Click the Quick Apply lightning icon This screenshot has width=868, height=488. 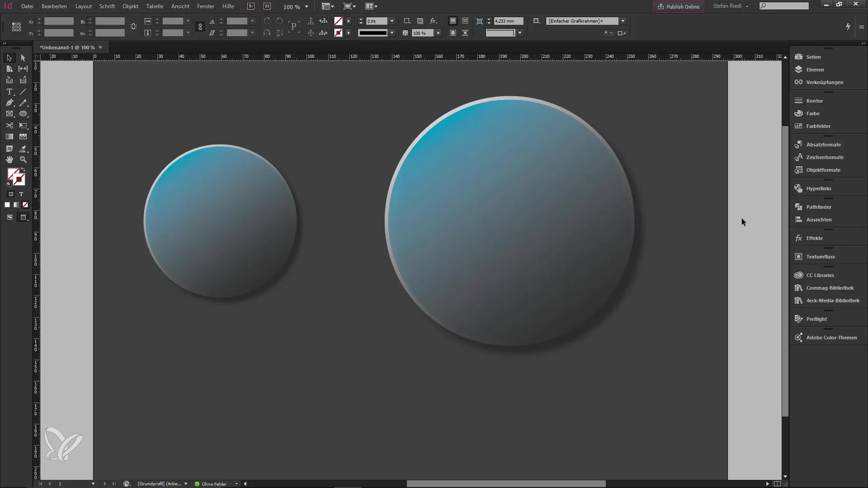pos(848,27)
